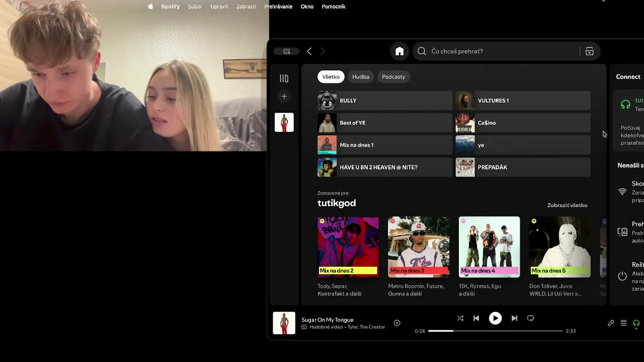Select the Podcasty filter chip

tap(393, 77)
